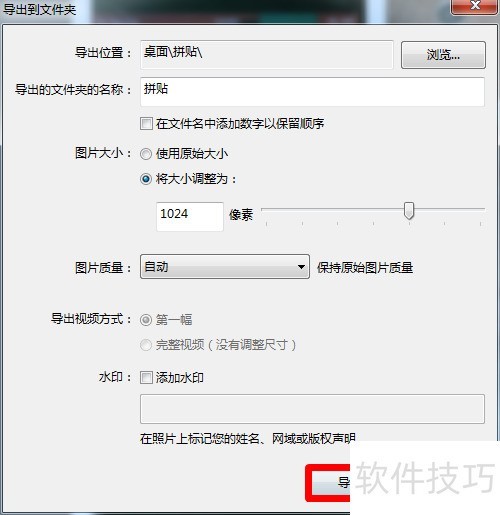Click the 导出到文件夹 dialog title bar

[x=225, y=9]
